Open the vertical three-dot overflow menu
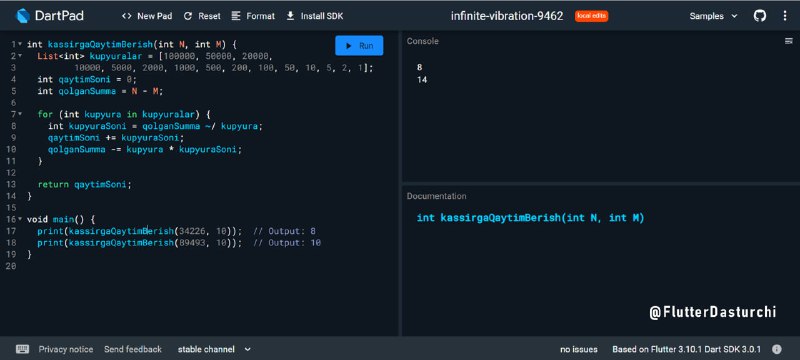The height and width of the screenshot is (360, 800). click(785, 16)
